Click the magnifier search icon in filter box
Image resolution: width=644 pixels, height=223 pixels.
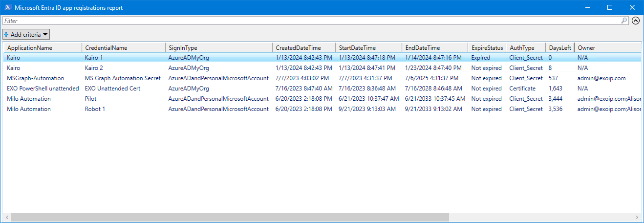[624, 21]
